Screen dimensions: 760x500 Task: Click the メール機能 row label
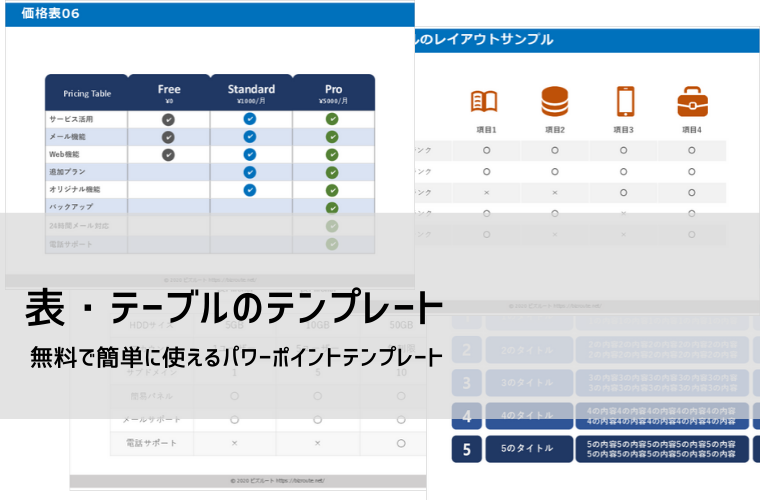67,137
